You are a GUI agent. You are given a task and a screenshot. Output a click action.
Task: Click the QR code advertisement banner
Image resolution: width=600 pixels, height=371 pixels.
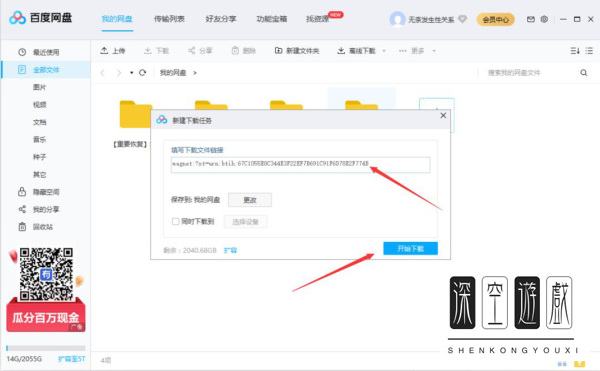pyautogui.click(x=46, y=290)
